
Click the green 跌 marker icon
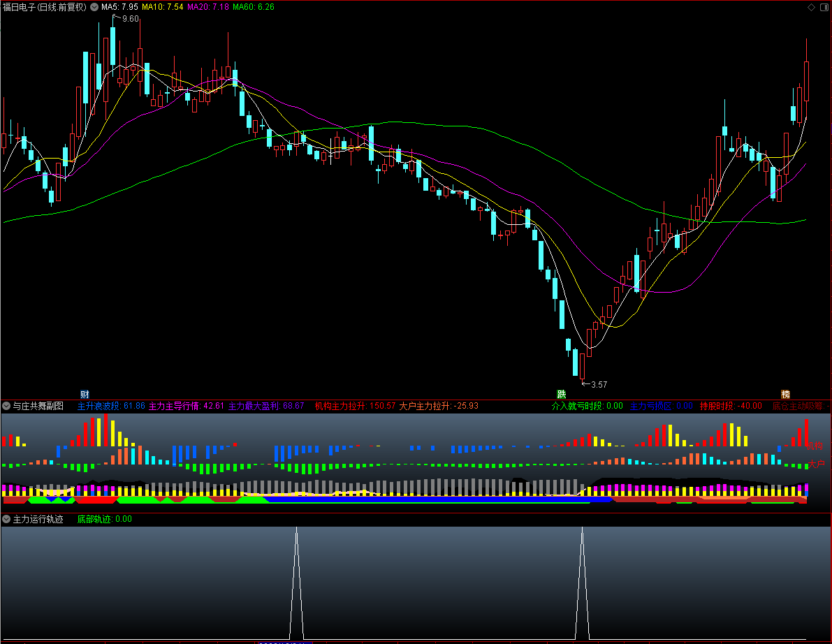562,394
